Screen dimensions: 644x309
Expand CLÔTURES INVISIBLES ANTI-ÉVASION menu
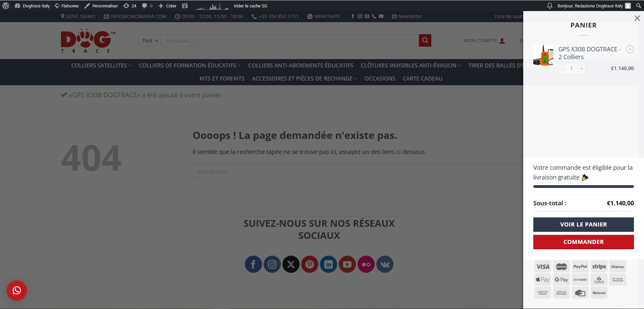click(x=411, y=65)
